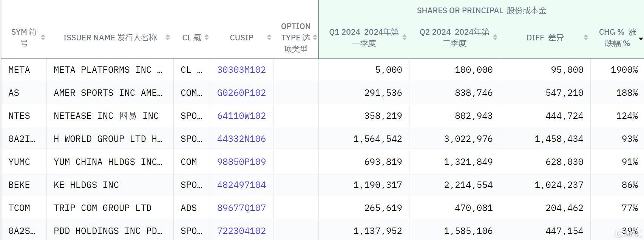Click Q1 value 693,819 for YUMC
This screenshot has height=240, width=644.
point(383,162)
